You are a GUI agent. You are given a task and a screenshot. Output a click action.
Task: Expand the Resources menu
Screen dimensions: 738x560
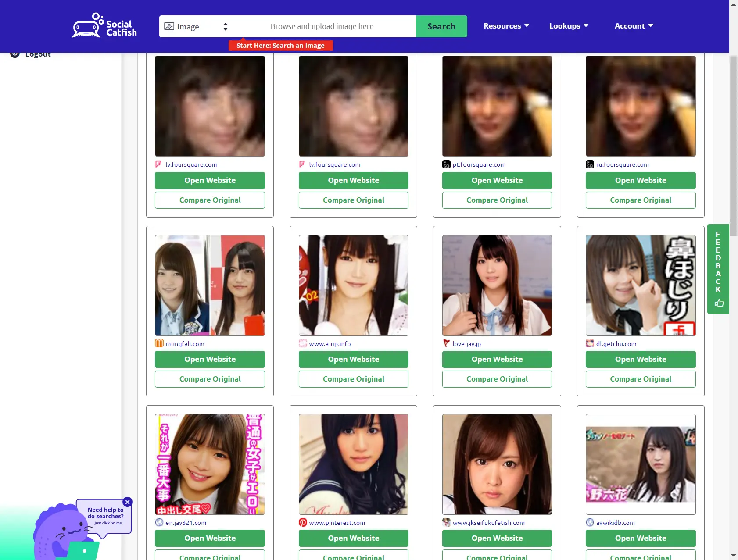(506, 26)
